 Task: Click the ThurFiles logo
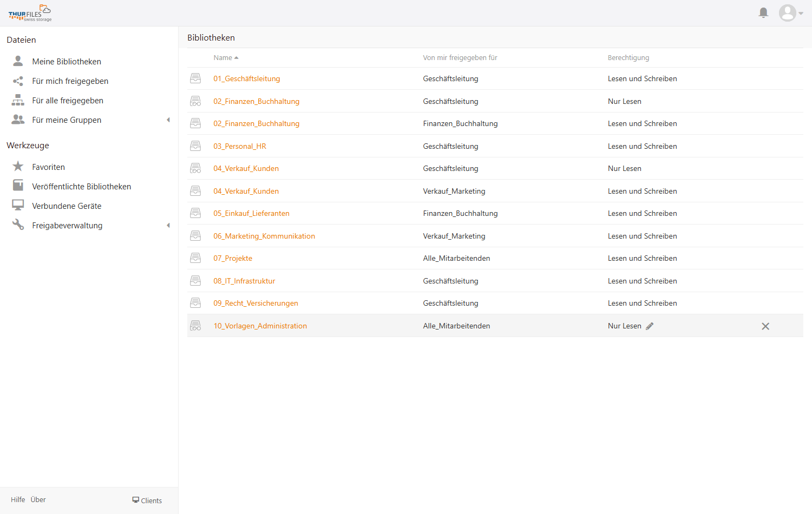pyautogui.click(x=30, y=13)
